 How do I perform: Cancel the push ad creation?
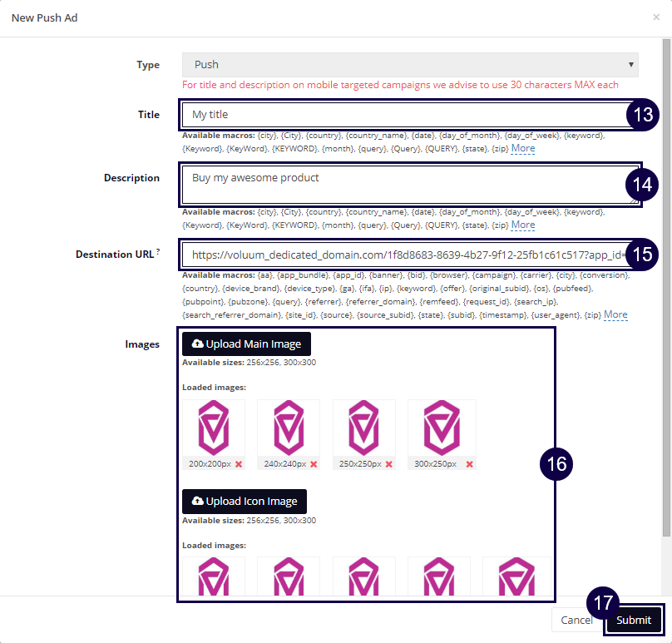pyautogui.click(x=576, y=620)
